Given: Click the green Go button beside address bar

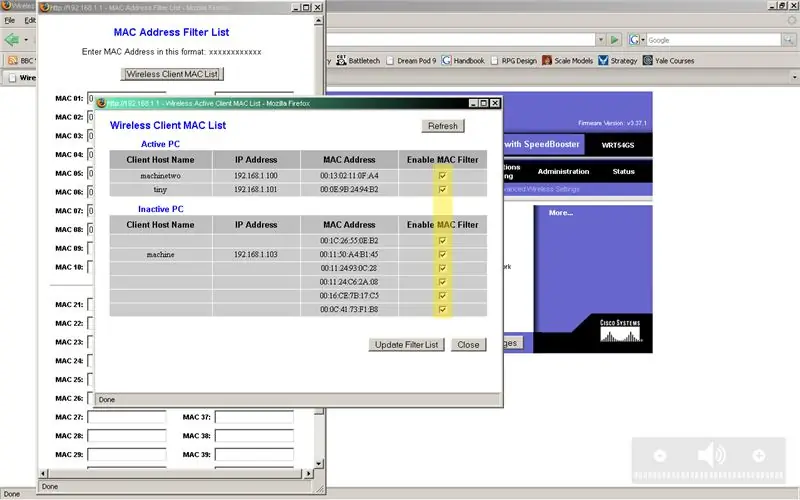Looking at the screenshot, I should coord(615,40).
